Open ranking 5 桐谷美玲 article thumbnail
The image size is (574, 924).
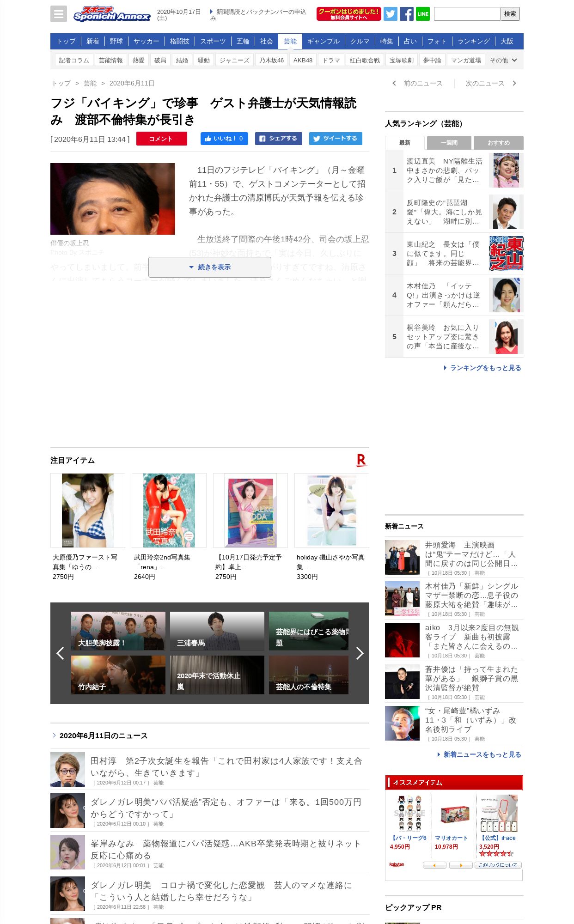coord(506,336)
